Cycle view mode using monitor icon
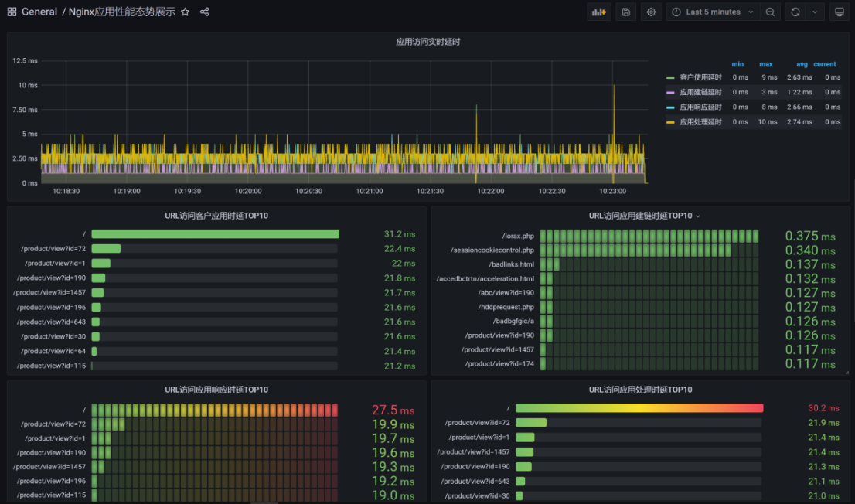Viewport: 855px width, 504px height. [840, 12]
